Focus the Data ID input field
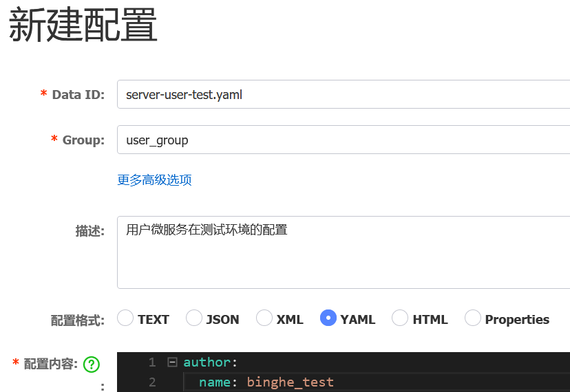 343,95
